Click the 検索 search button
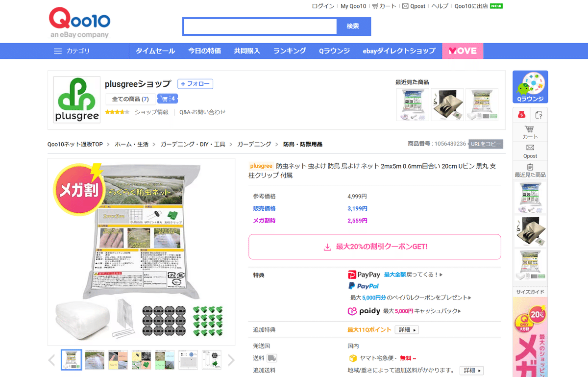The width and height of the screenshot is (588, 377). click(x=353, y=26)
